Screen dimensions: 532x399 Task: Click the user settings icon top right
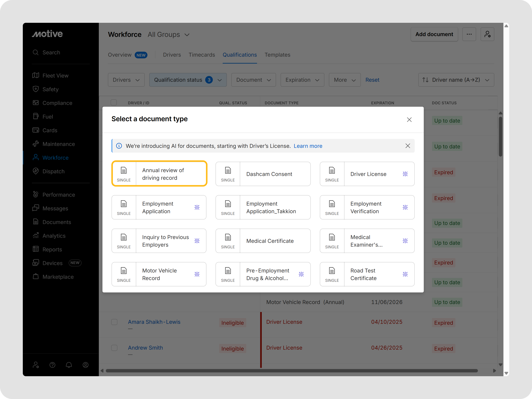[x=487, y=34]
